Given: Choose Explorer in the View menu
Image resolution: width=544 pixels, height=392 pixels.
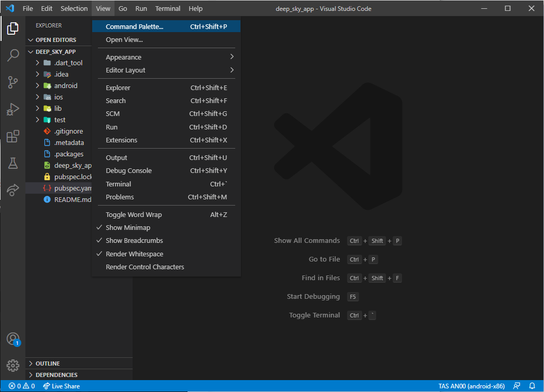Looking at the screenshot, I should (166, 88).
